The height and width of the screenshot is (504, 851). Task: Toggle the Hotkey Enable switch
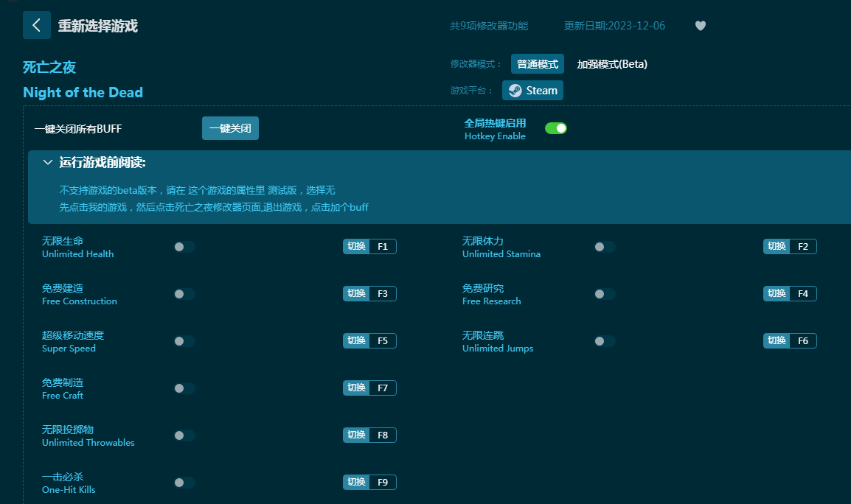(x=556, y=128)
